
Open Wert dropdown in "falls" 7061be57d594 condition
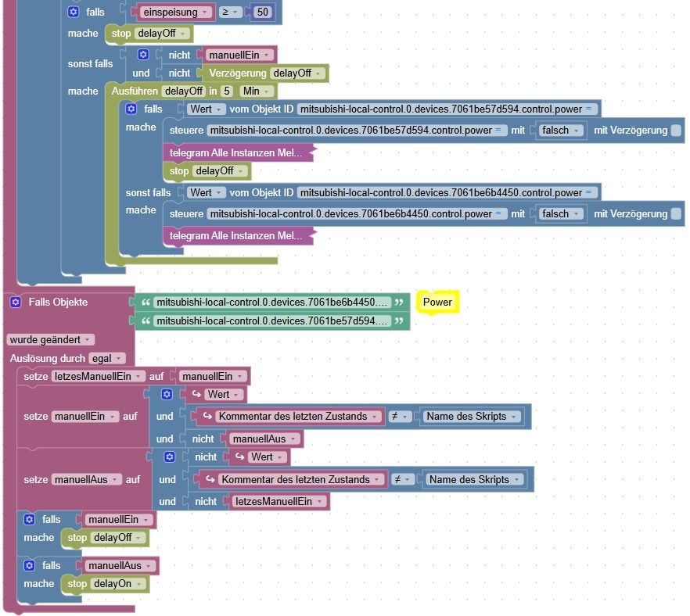[206, 109]
